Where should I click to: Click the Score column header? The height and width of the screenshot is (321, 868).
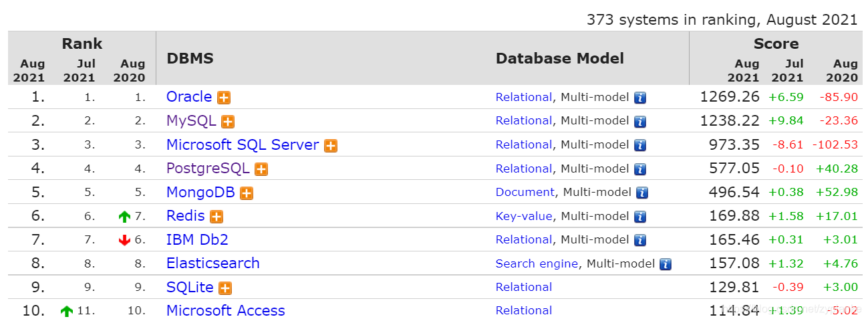776,43
